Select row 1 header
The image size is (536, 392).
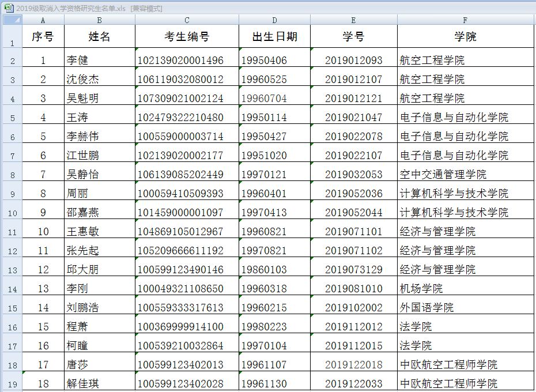[x=12, y=37]
